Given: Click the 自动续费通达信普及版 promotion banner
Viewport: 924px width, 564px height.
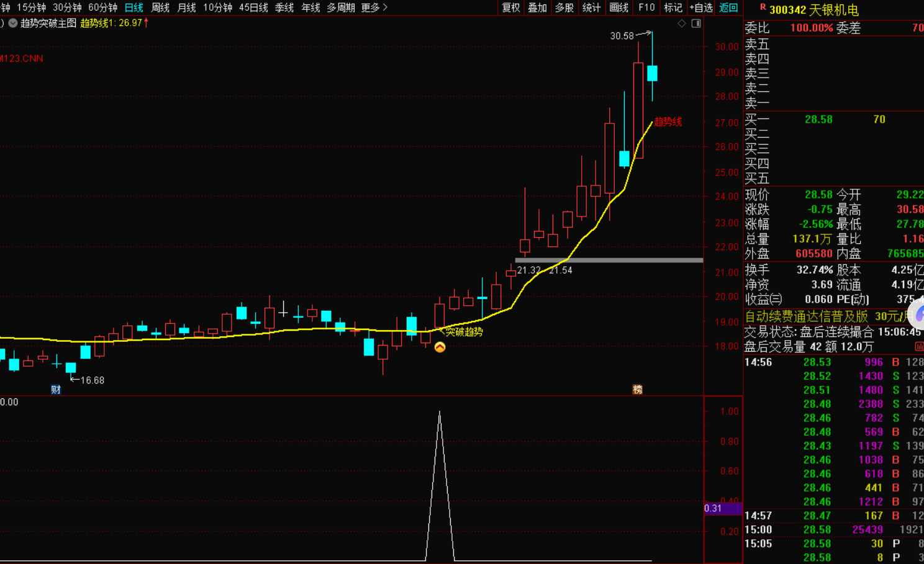Looking at the screenshot, I should [806, 316].
